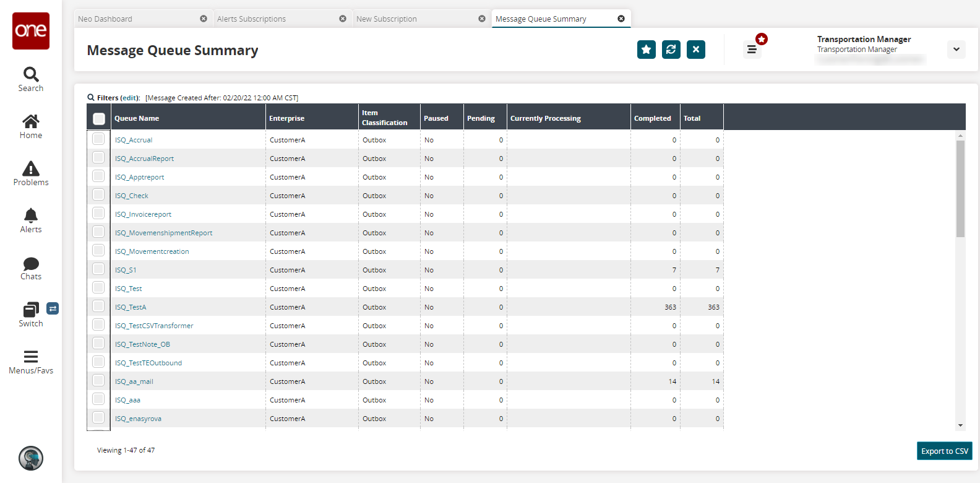Check the select-all checkbox in table header

(x=99, y=118)
